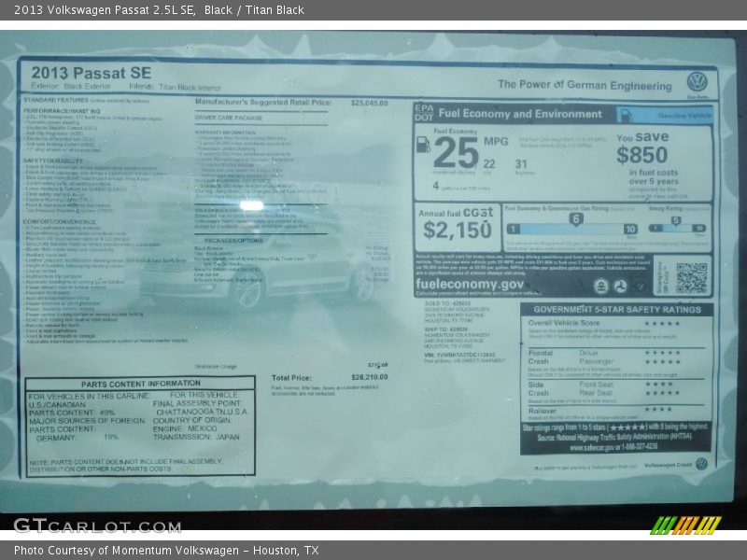Click the 'DRIVER CARE PACKAGE' heading
The height and width of the screenshot is (560, 747).
229,118
